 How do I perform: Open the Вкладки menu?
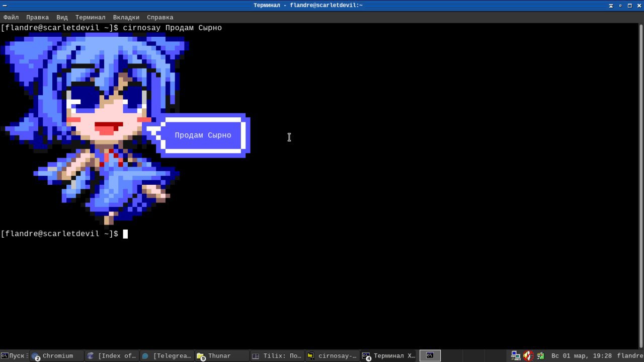pyautogui.click(x=126, y=17)
